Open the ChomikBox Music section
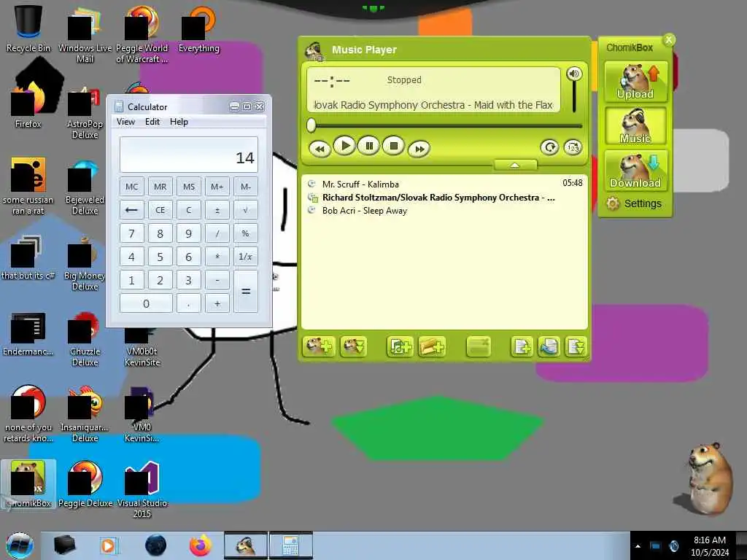 click(635, 125)
